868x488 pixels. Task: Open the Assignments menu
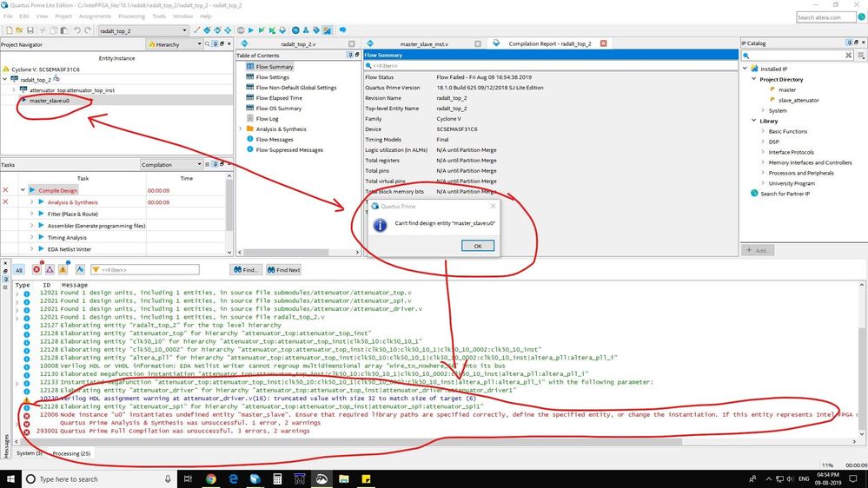(95, 16)
